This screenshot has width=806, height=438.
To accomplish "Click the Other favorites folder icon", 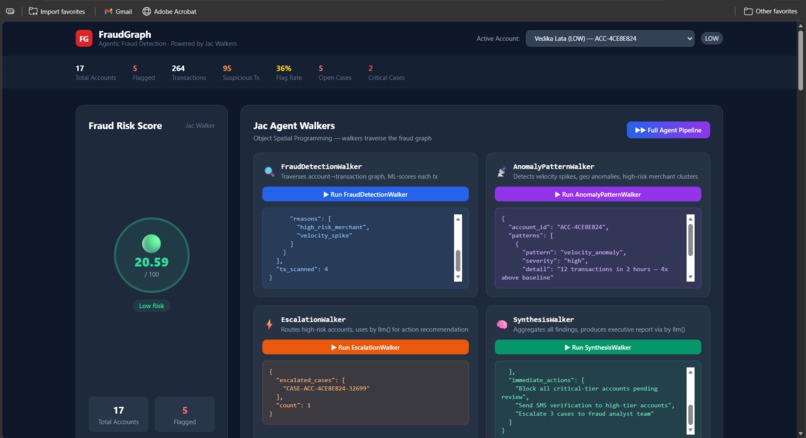I will pyautogui.click(x=748, y=11).
